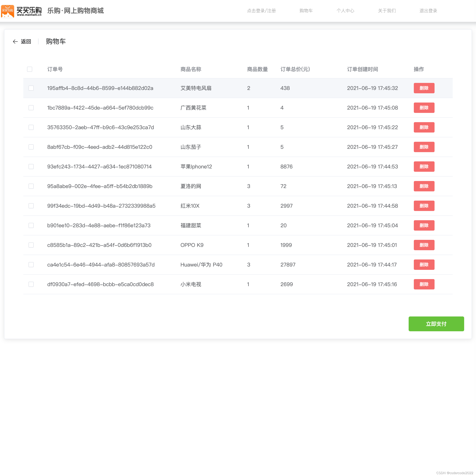Delete the 广西黄花菜 order with 删除
476x476 pixels.
[x=424, y=108]
